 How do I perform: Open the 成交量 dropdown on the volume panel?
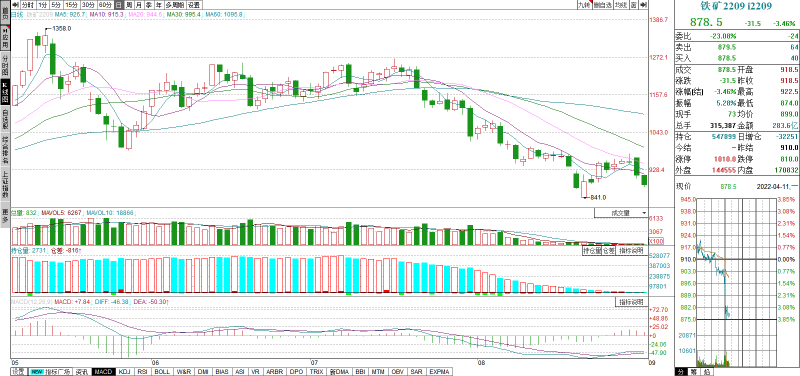point(621,213)
